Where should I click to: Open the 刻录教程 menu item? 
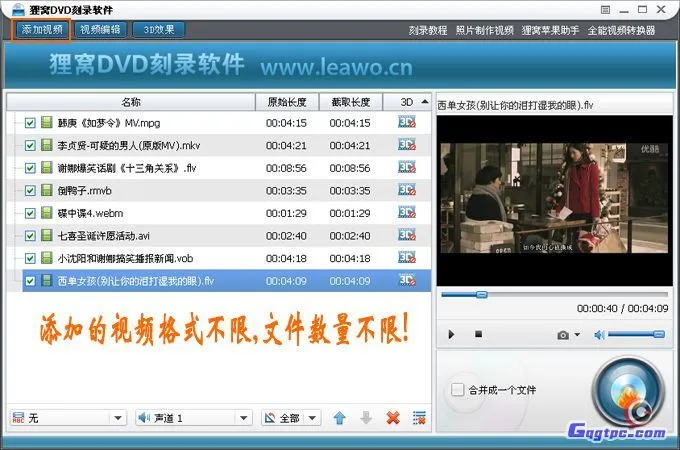pyautogui.click(x=428, y=30)
